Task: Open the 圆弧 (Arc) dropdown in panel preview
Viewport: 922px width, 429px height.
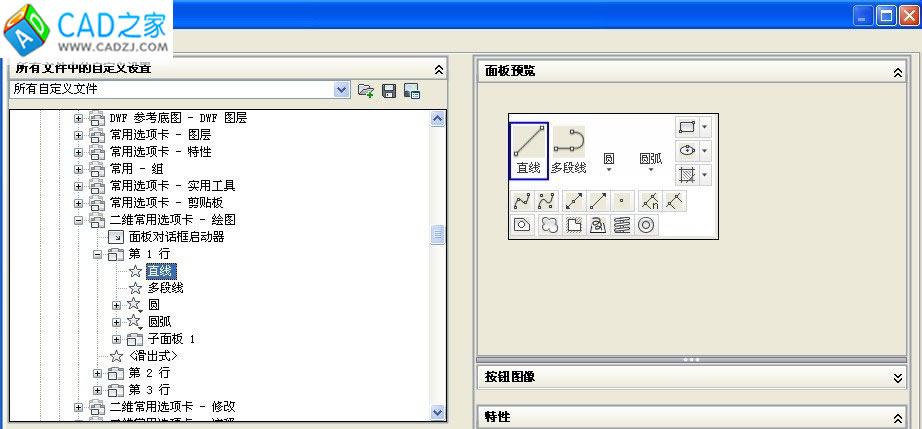Action: click(650, 162)
